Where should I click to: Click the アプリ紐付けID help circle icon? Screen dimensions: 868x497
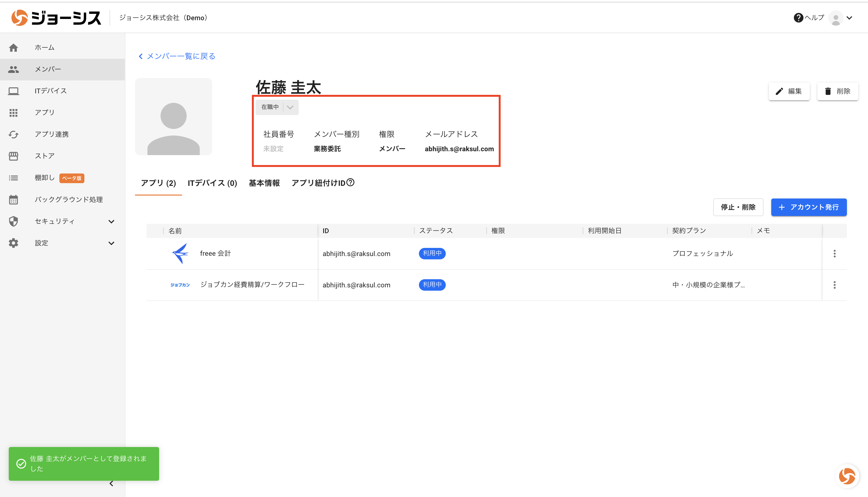pyautogui.click(x=350, y=183)
